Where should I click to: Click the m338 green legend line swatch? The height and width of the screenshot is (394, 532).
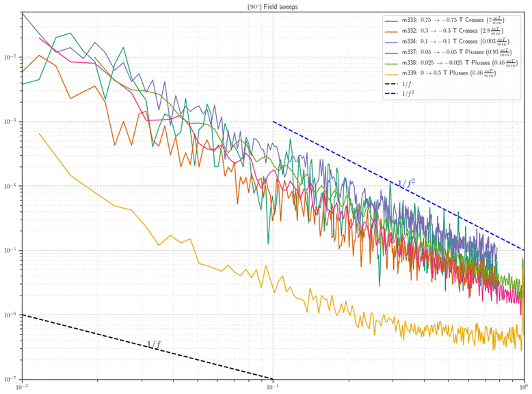click(x=391, y=63)
